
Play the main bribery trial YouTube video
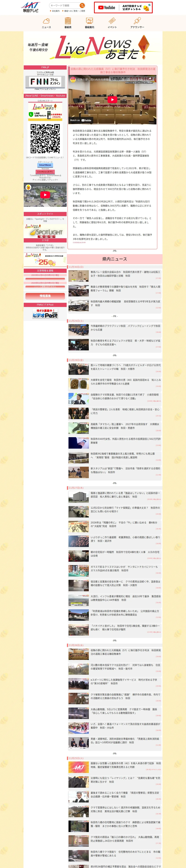(112, 99)
